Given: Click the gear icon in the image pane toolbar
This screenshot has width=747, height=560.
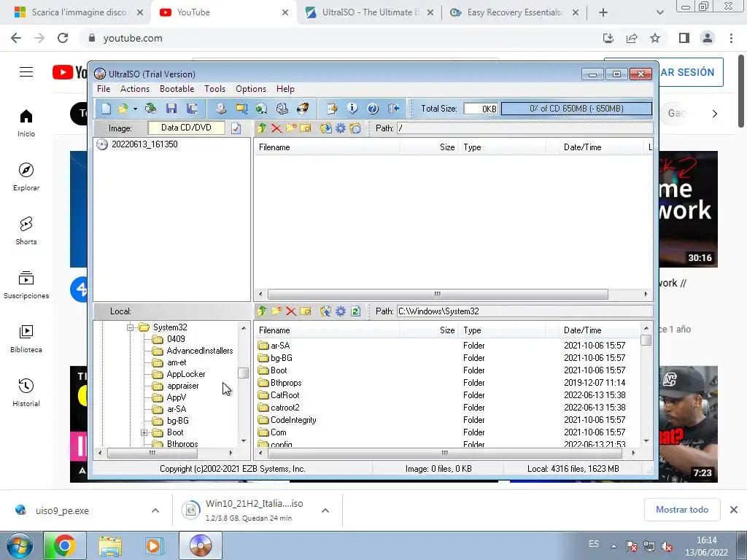Looking at the screenshot, I should point(340,128).
